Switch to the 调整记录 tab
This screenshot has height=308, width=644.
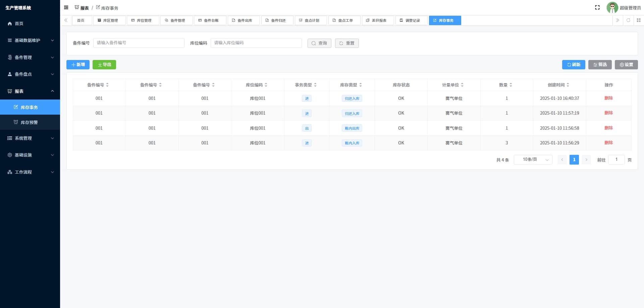pos(411,20)
